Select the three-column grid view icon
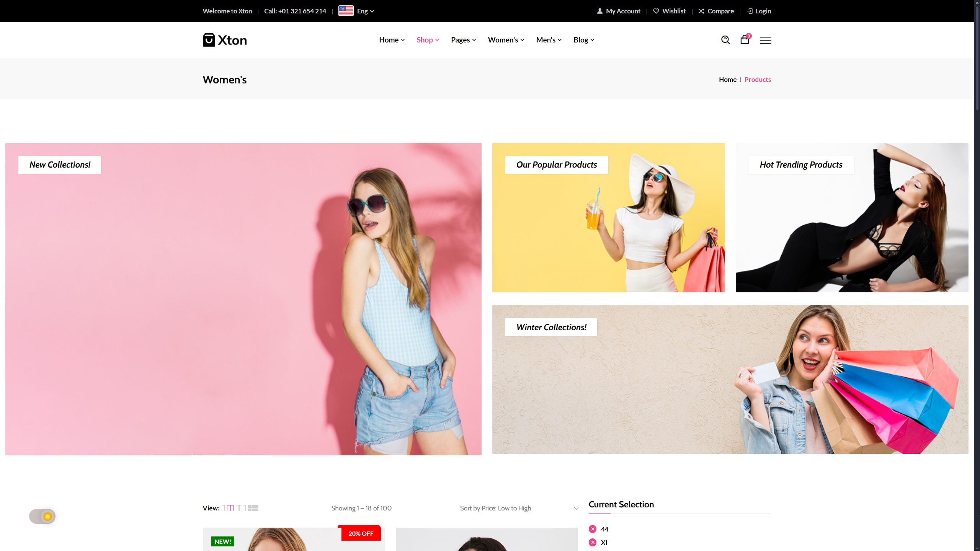 point(241,508)
